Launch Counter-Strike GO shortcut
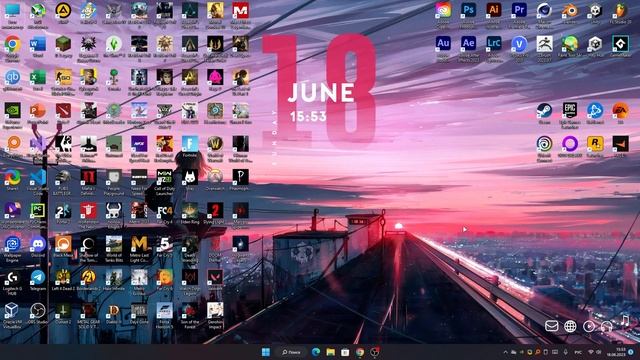Viewport: 640px width, 360px height. pos(63,77)
